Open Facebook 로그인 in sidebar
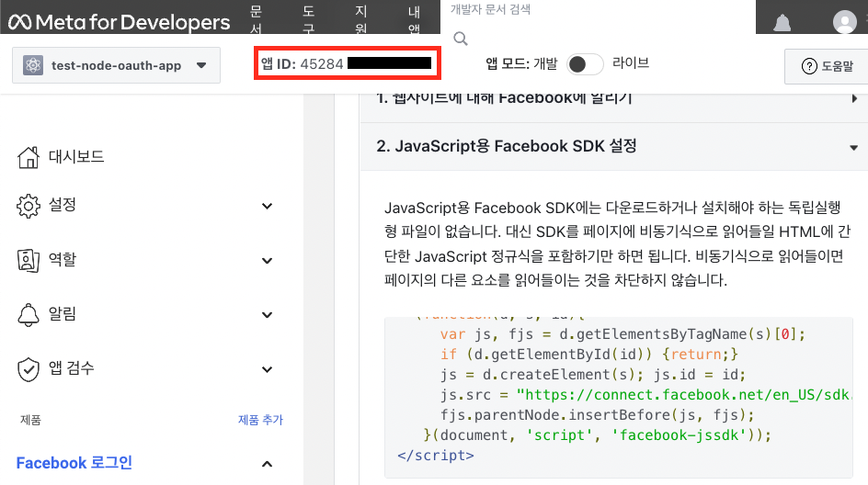 tap(74, 463)
